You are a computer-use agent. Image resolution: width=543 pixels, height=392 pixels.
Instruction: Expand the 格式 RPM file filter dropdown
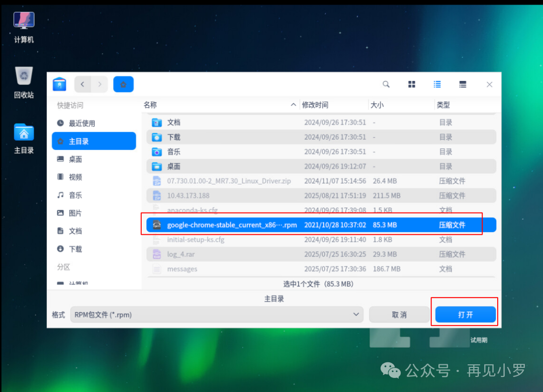click(x=217, y=315)
